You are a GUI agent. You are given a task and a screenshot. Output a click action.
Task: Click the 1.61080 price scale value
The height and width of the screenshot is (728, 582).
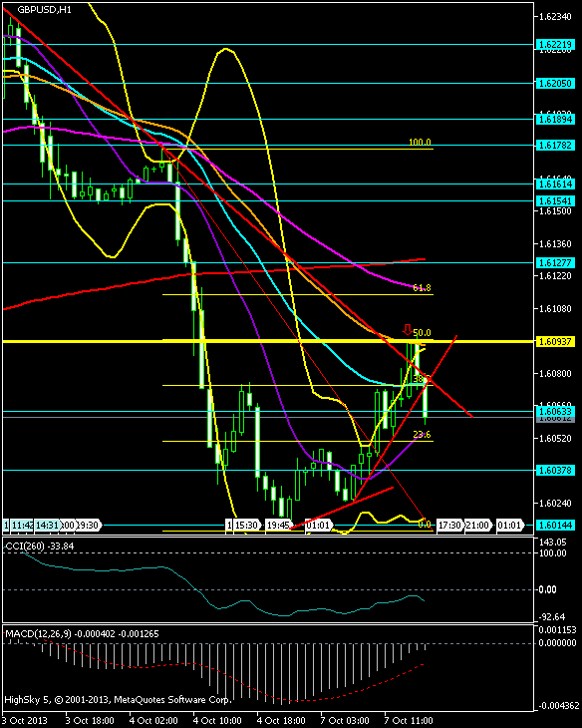coord(555,308)
